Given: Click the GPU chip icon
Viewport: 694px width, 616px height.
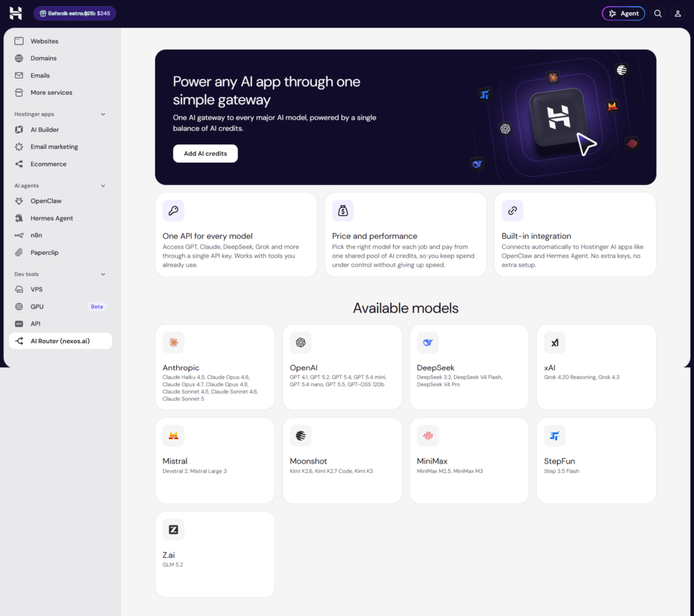Looking at the screenshot, I should [x=19, y=307].
